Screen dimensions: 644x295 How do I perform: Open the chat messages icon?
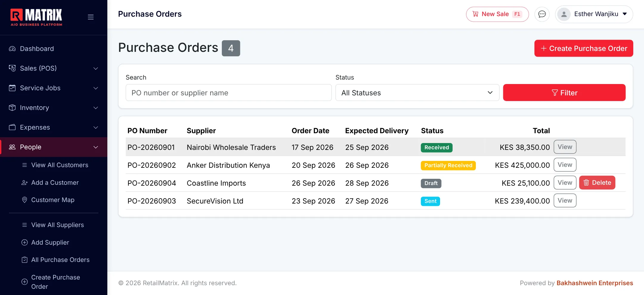click(542, 14)
